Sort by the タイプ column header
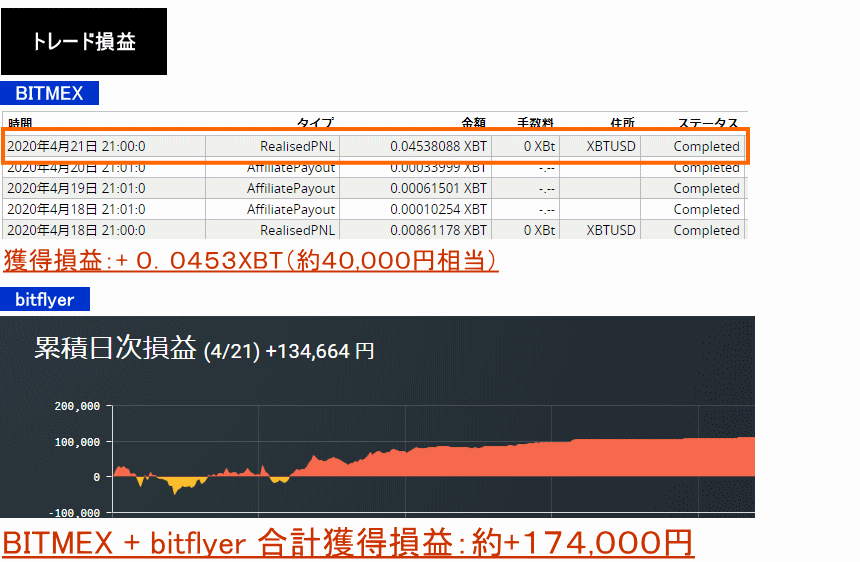The image size is (860, 562). pyautogui.click(x=315, y=123)
